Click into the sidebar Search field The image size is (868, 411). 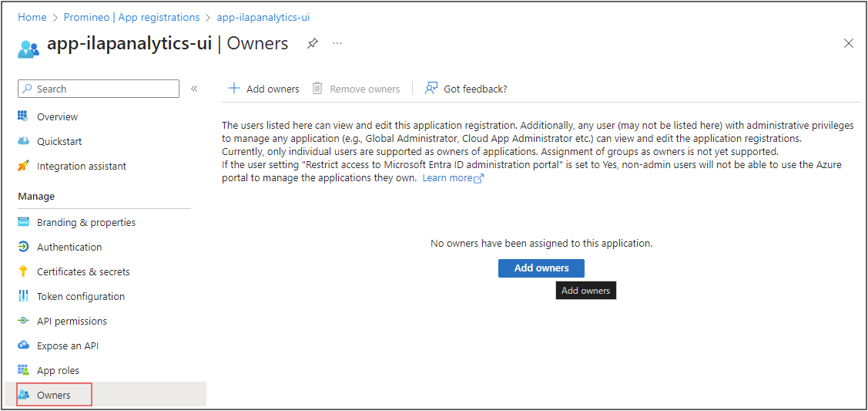pos(99,89)
